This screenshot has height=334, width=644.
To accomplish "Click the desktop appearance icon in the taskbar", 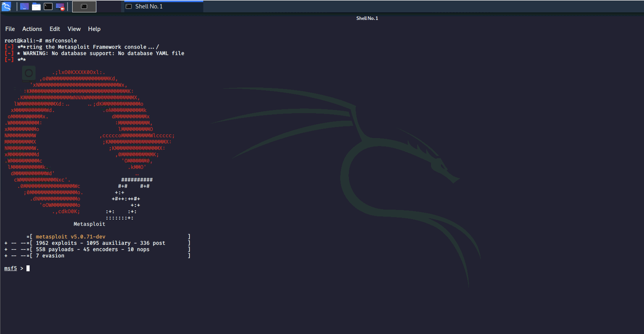I will pos(24,6).
